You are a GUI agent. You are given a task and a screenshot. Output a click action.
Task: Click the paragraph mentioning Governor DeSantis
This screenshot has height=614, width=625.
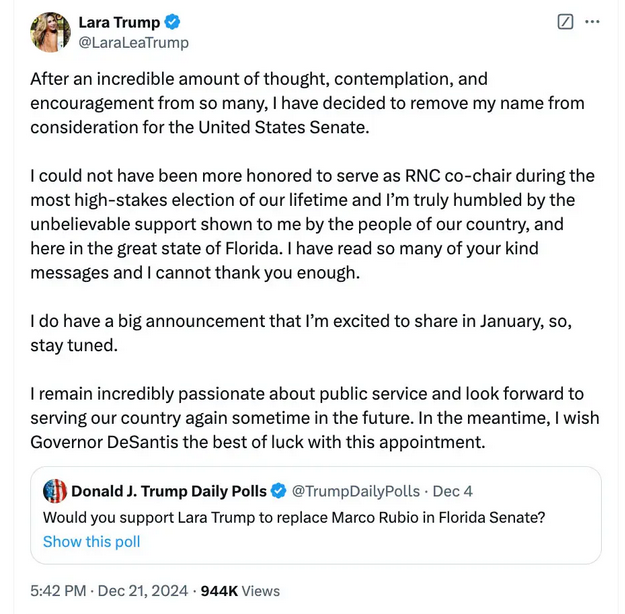(x=300, y=418)
